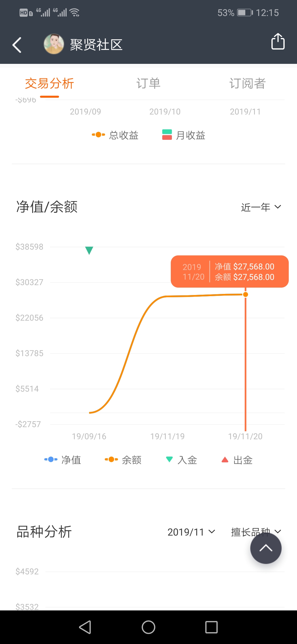Open the 2019/11 month dropdown
This screenshot has width=297, height=644.
[191, 532]
